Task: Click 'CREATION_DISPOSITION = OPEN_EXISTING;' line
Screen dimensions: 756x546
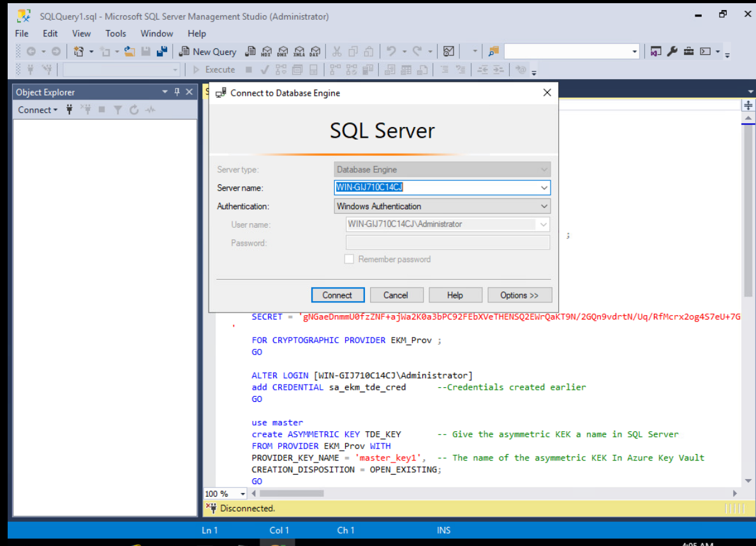Action: (346, 470)
